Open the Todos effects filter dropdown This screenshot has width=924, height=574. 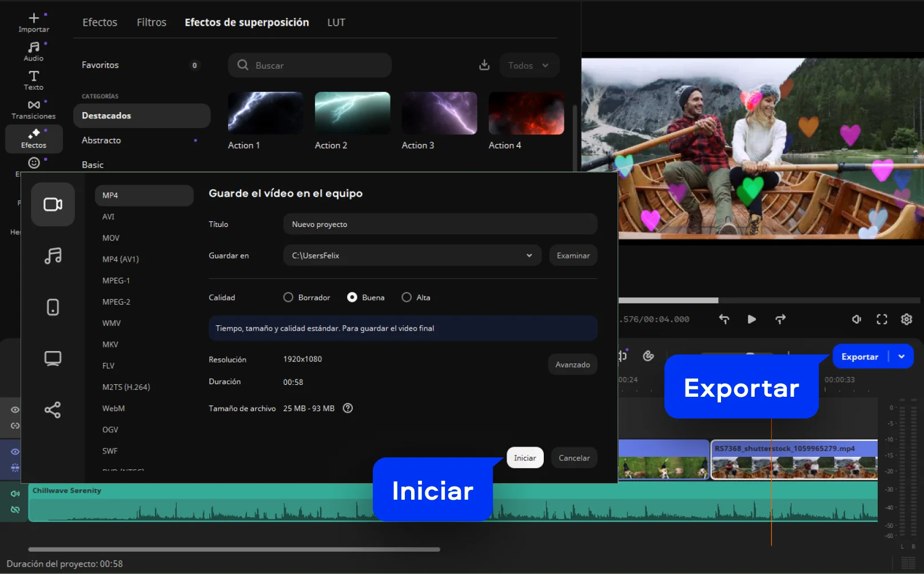(528, 65)
